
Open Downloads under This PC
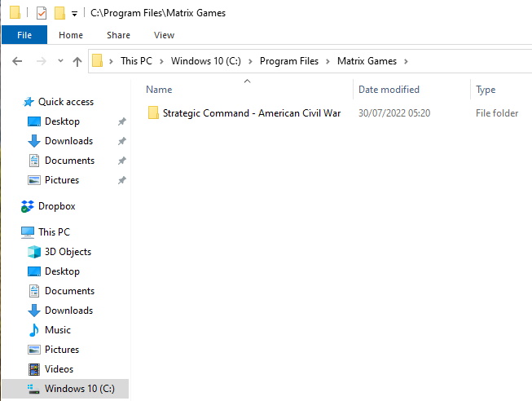click(69, 311)
